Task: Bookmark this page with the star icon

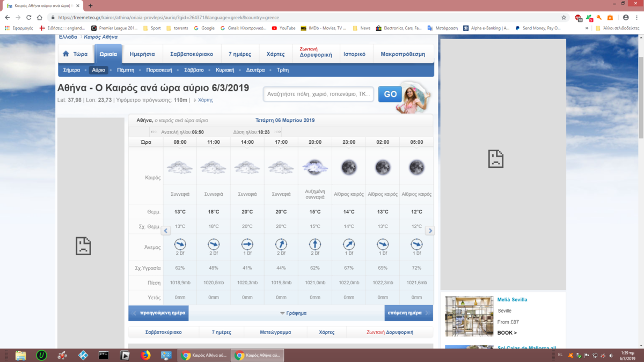Action: 563,17
